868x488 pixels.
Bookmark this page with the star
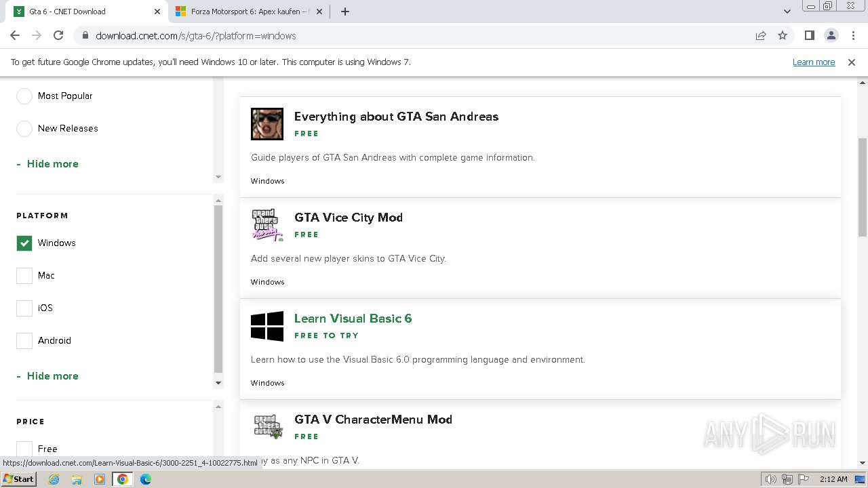[x=783, y=36]
